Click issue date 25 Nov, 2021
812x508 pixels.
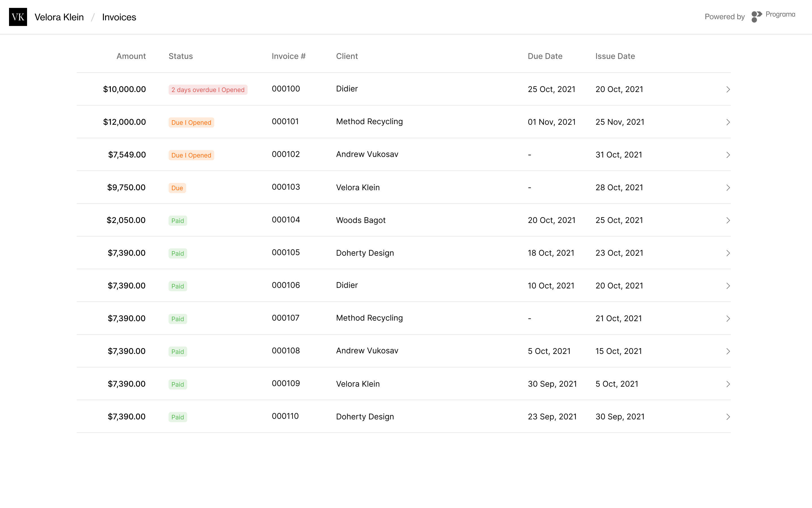[x=620, y=122]
